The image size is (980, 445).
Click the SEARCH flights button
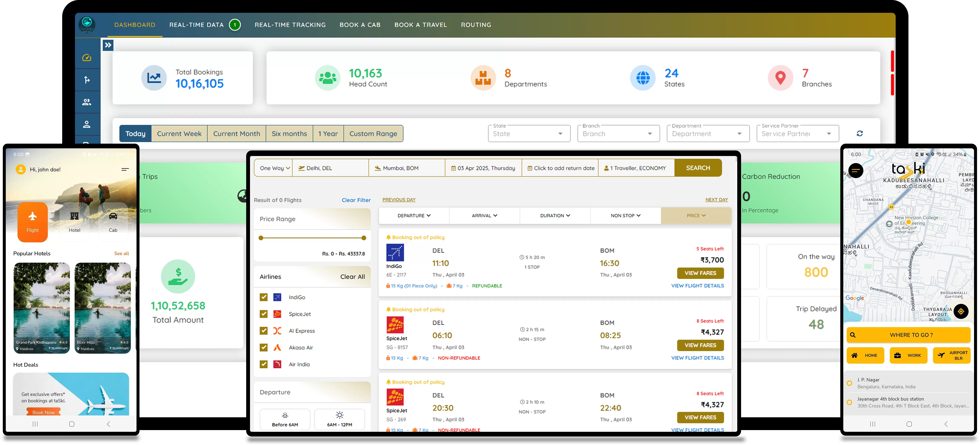coord(698,168)
